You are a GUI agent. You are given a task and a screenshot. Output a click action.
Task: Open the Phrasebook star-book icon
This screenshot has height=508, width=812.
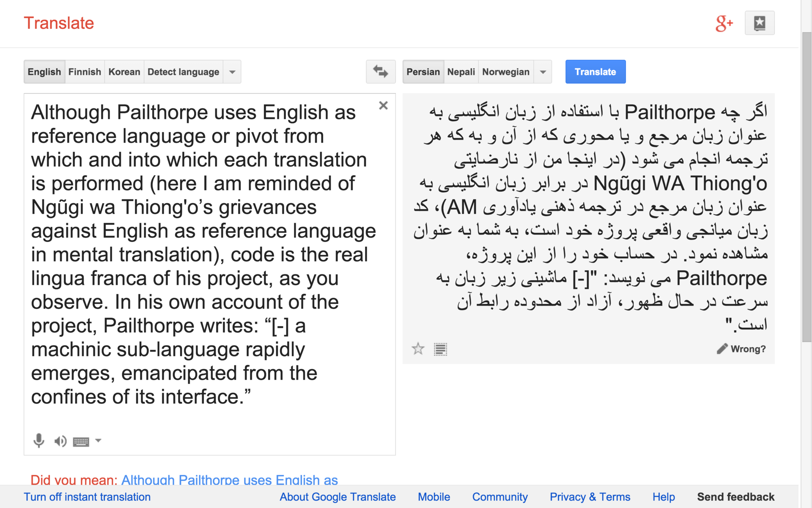(x=759, y=23)
